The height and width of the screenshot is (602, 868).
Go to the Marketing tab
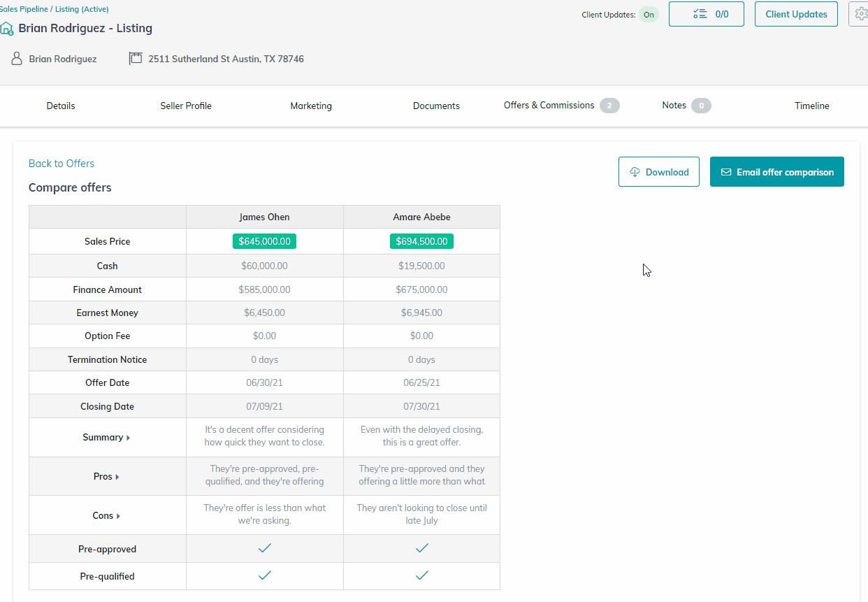pyautogui.click(x=311, y=106)
